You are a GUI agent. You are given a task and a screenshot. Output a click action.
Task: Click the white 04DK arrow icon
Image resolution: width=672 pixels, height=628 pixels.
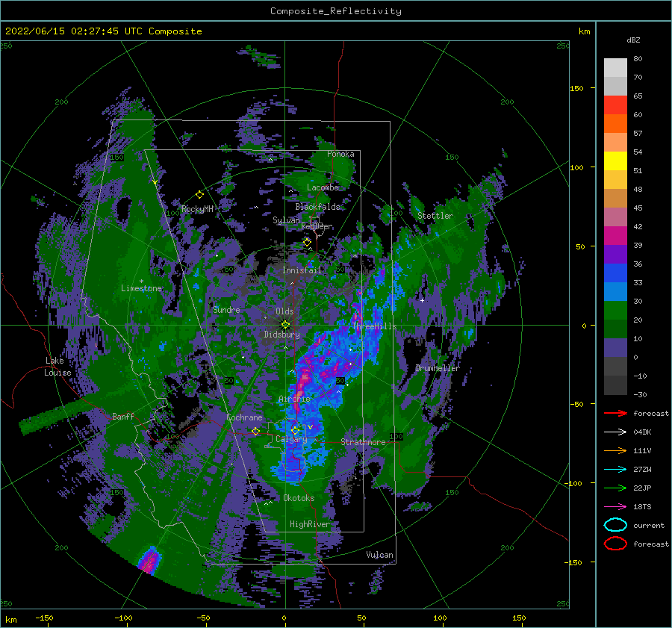tap(615, 432)
